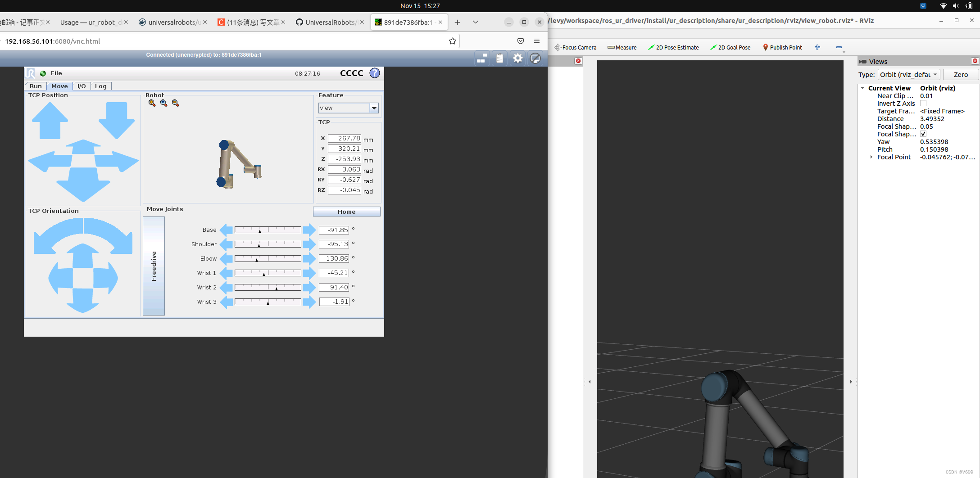Click the Zero button in Views
This screenshot has height=478, width=980.
(x=961, y=75)
